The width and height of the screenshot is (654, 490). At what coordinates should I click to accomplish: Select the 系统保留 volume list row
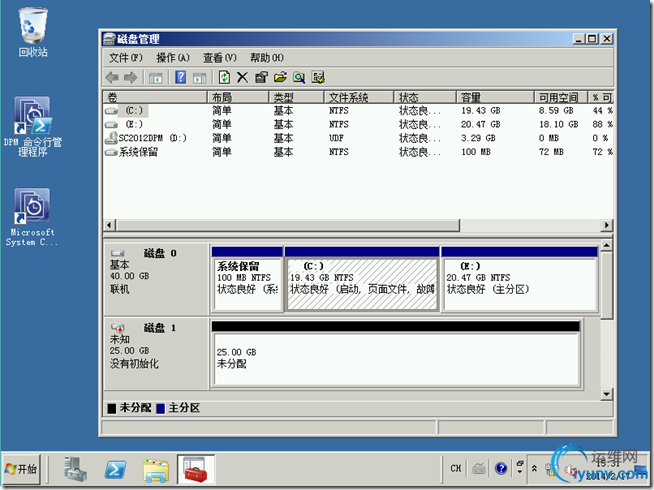click(358, 152)
